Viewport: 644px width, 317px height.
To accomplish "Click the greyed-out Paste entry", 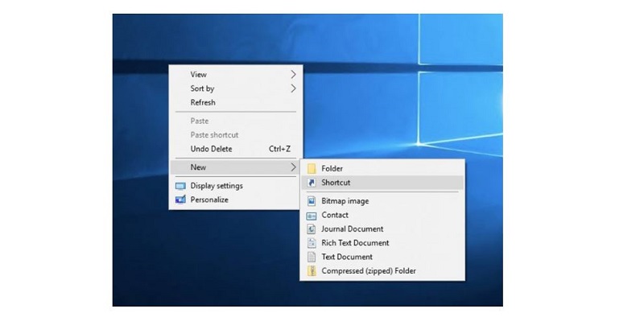I will 236,121.
